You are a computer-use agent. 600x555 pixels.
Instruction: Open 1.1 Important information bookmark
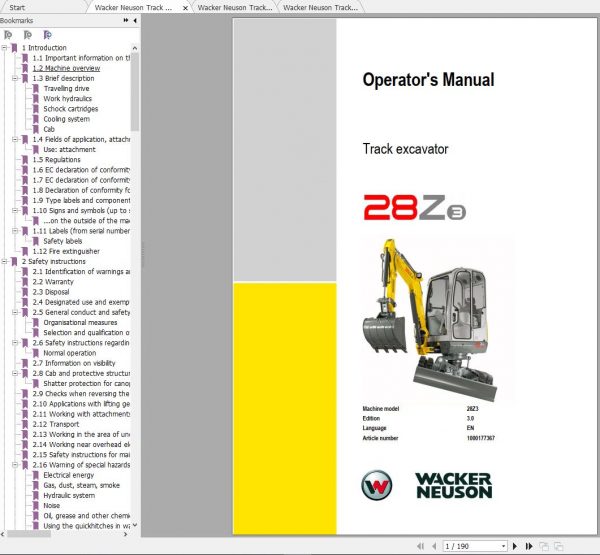pos(81,58)
